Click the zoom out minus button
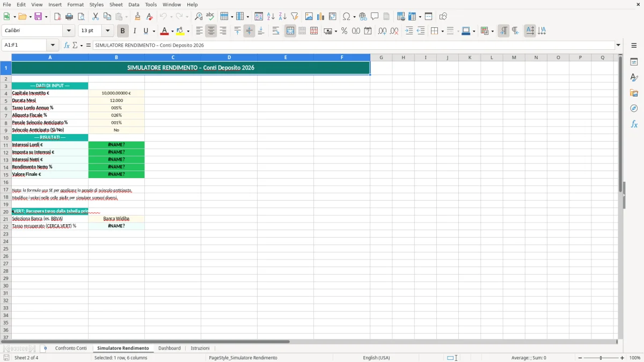The width and height of the screenshot is (644, 362). coord(580,358)
